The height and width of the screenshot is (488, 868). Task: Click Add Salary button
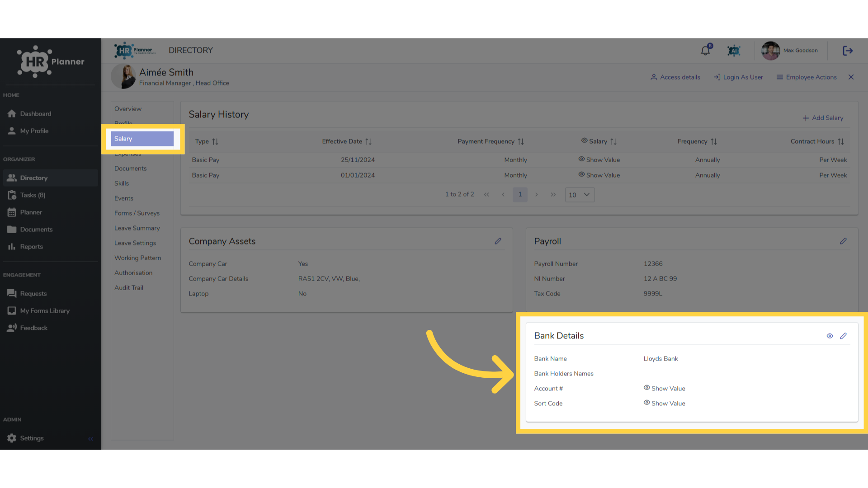[x=823, y=118]
